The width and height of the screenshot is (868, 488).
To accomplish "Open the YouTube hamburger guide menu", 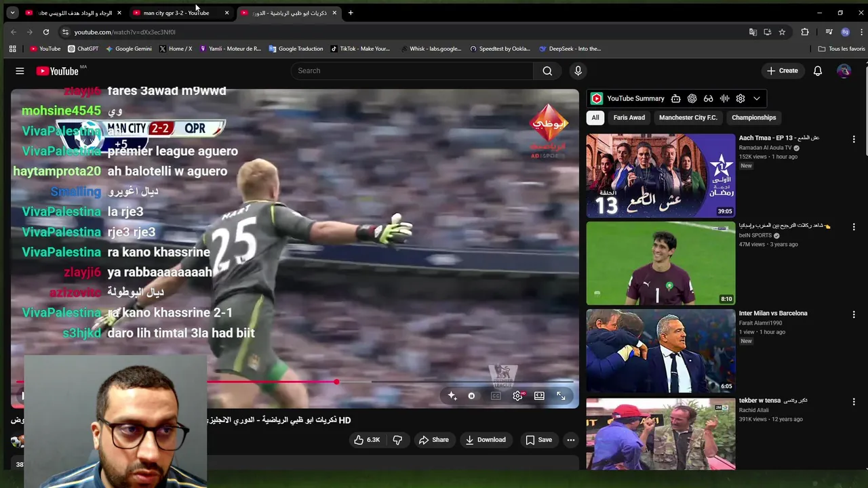I will click(x=20, y=70).
